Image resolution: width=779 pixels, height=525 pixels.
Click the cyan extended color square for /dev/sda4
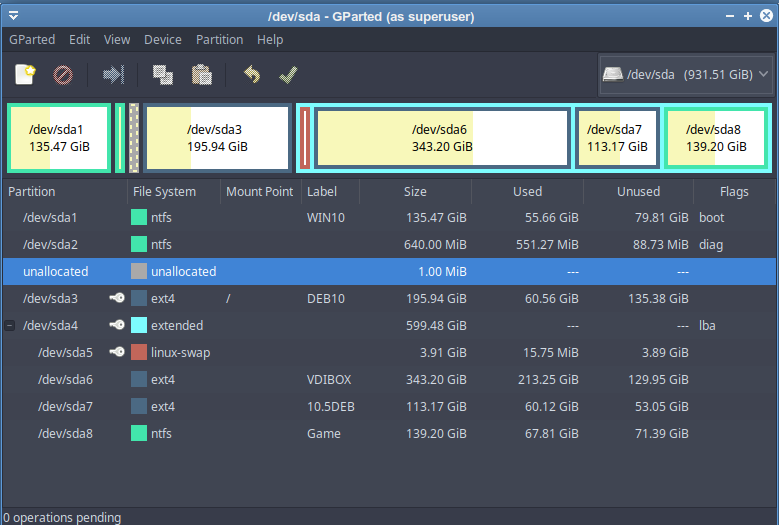point(139,326)
